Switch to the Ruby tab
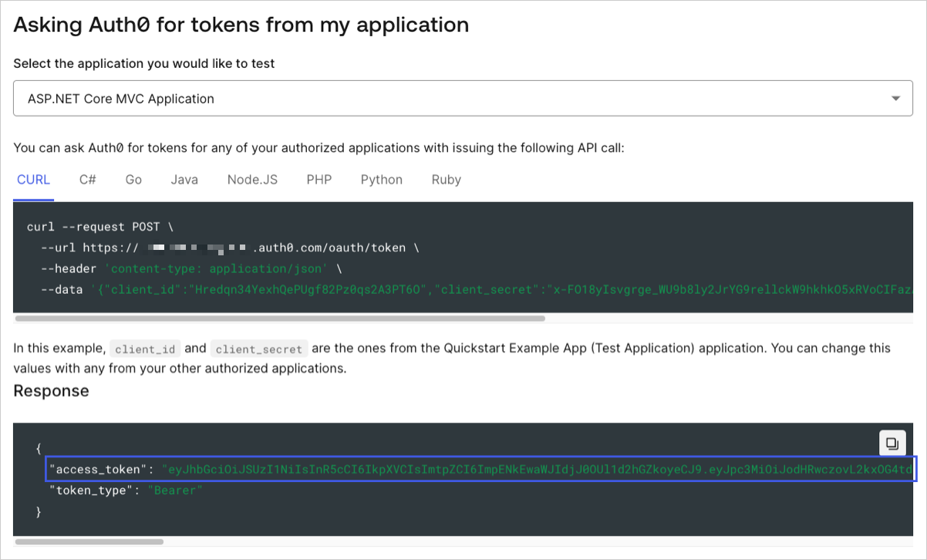Image resolution: width=927 pixels, height=560 pixels. tap(447, 180)
